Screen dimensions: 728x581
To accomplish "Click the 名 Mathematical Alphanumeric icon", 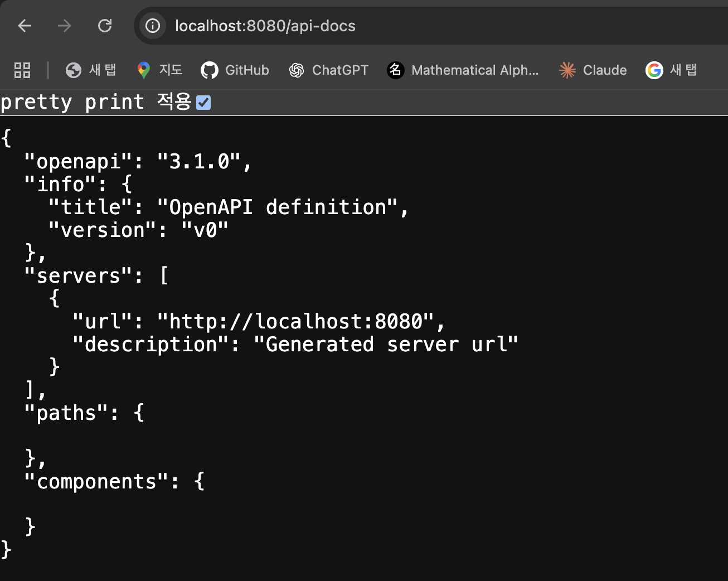I will point(395,70).
